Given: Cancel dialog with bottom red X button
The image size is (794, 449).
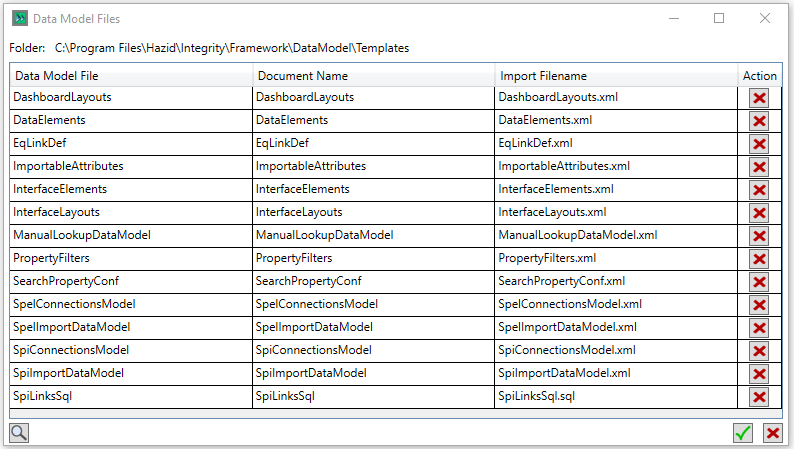Looking at the screenshot, I should [x=772, y=433].
